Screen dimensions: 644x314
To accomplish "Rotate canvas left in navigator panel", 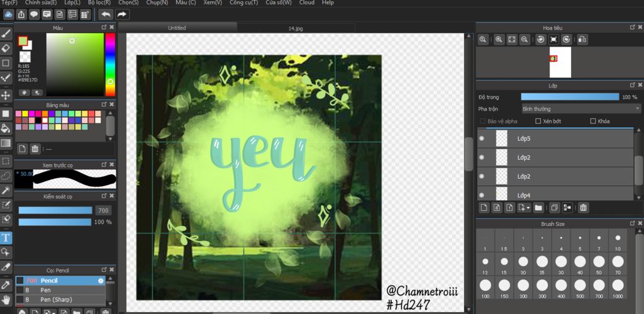I will coord(541,40).
